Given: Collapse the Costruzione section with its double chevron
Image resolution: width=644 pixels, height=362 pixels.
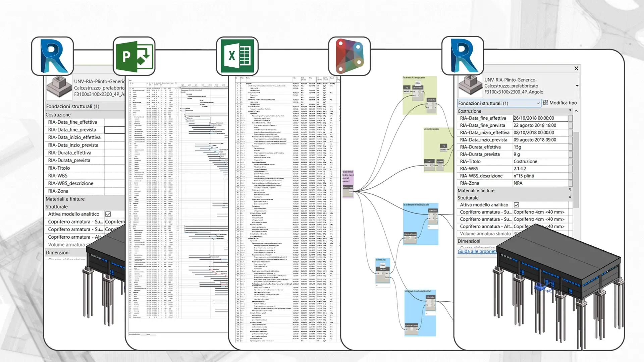Looking at the screenshot, I should pos(571,111).
